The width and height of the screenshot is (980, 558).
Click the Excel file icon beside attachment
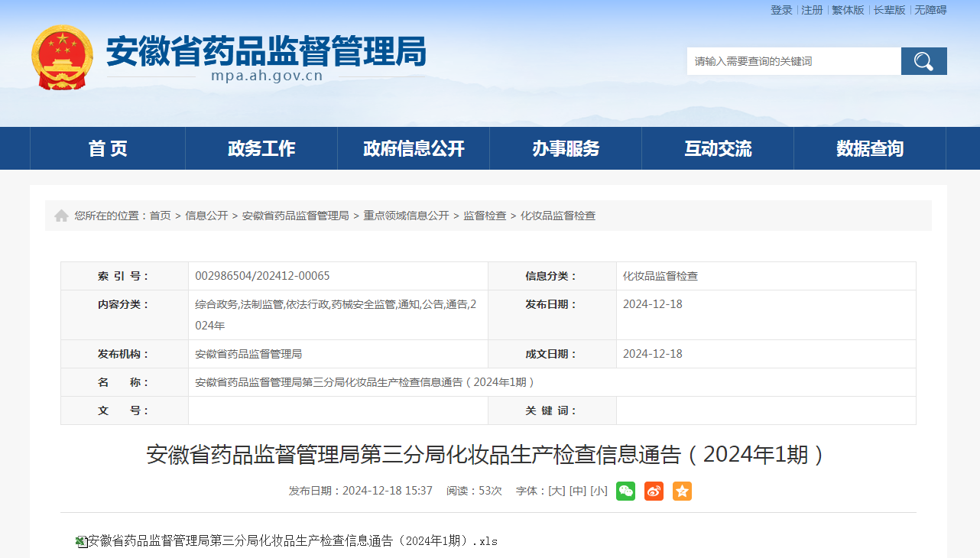point(81,541)
